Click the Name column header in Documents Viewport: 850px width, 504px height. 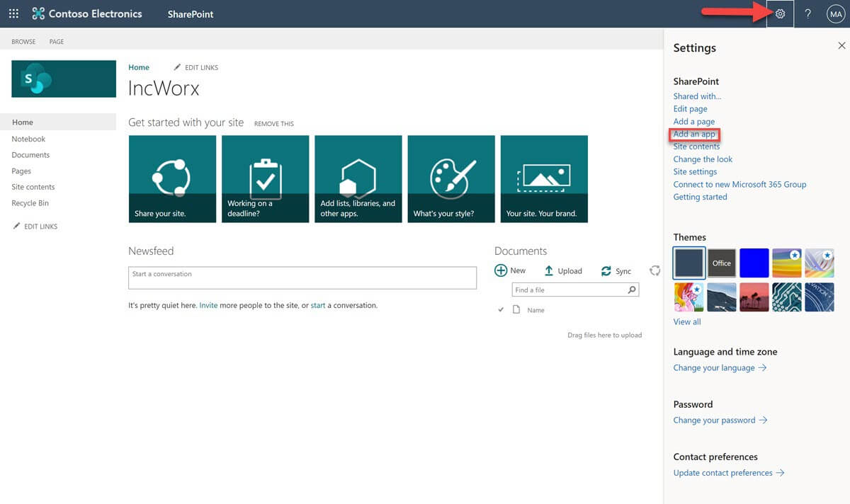(x=535, y=310)
